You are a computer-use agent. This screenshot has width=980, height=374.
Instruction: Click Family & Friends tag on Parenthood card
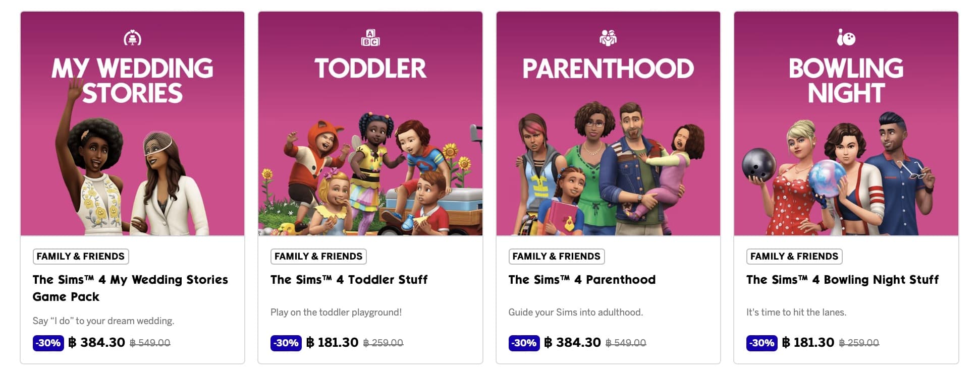click(x=557, y=257)
